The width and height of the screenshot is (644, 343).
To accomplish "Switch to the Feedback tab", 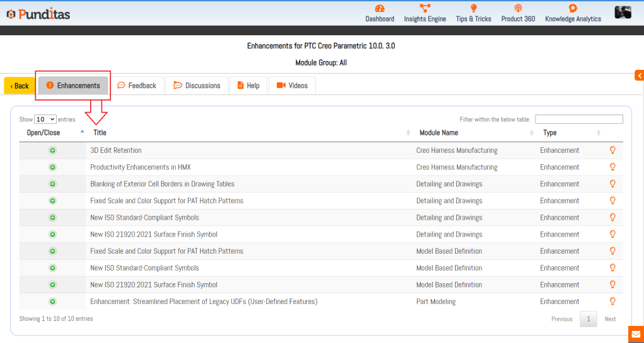I will pyautogui.click(x=137, y=86).
